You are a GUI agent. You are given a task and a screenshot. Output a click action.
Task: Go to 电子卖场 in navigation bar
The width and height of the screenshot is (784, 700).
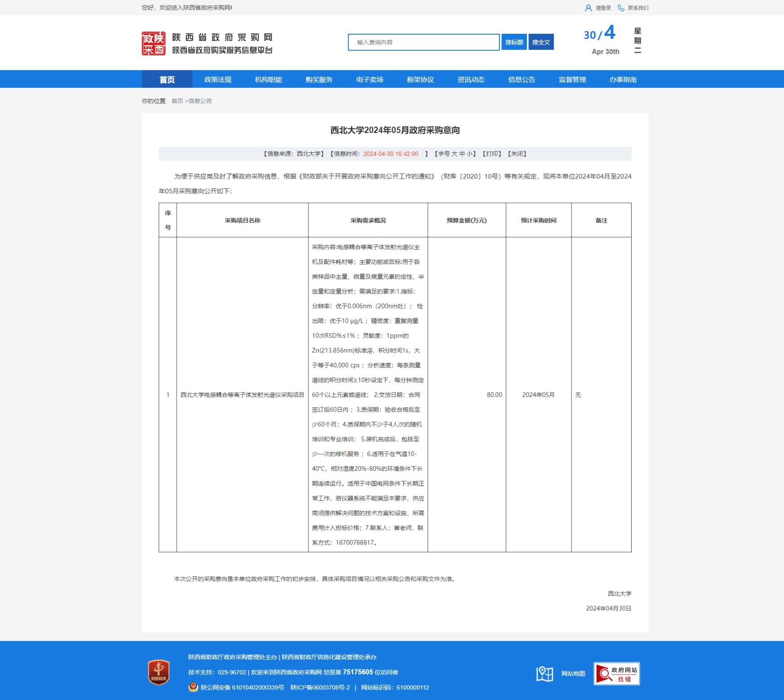[370, 80]
